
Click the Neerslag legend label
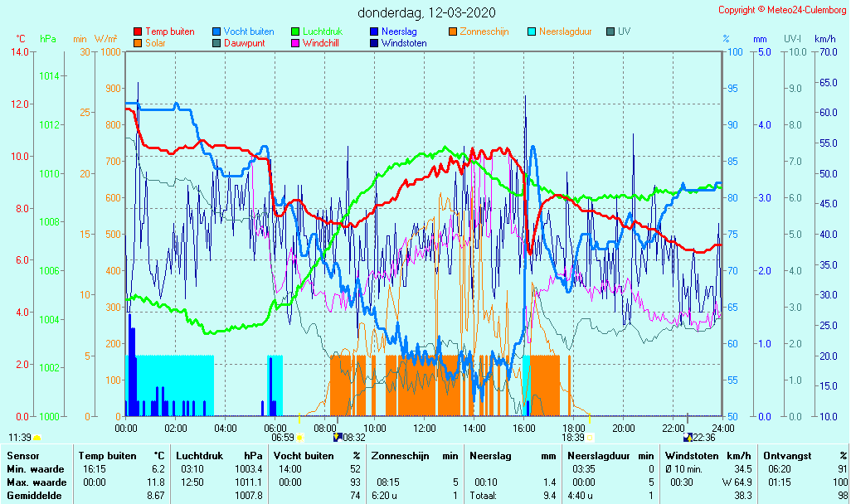pyautogui.click(x=401, y=31)
